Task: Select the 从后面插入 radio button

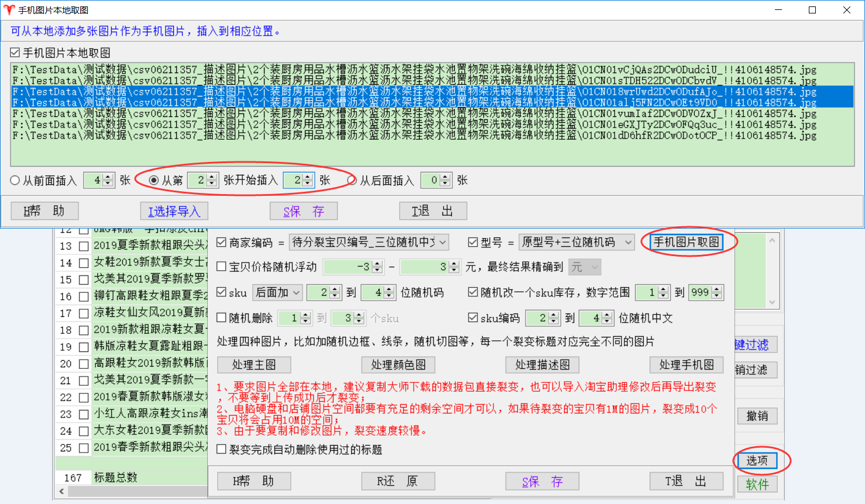Action: tap(352, 181)
